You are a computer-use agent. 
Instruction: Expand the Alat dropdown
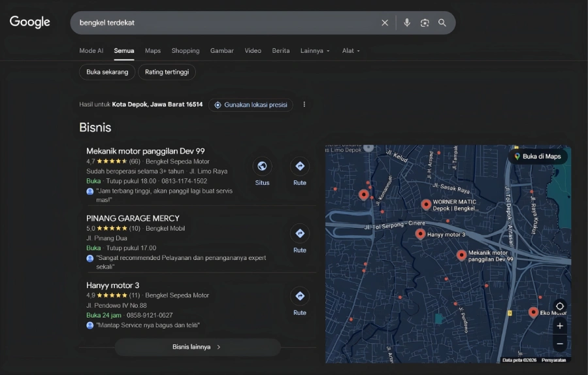(x=351, y=50)
